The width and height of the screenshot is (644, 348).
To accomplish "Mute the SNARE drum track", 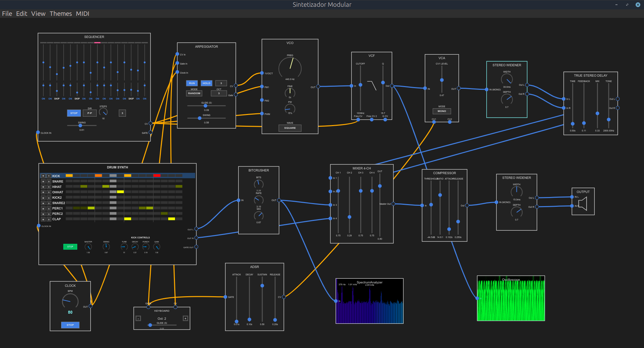I will (43, 182).
